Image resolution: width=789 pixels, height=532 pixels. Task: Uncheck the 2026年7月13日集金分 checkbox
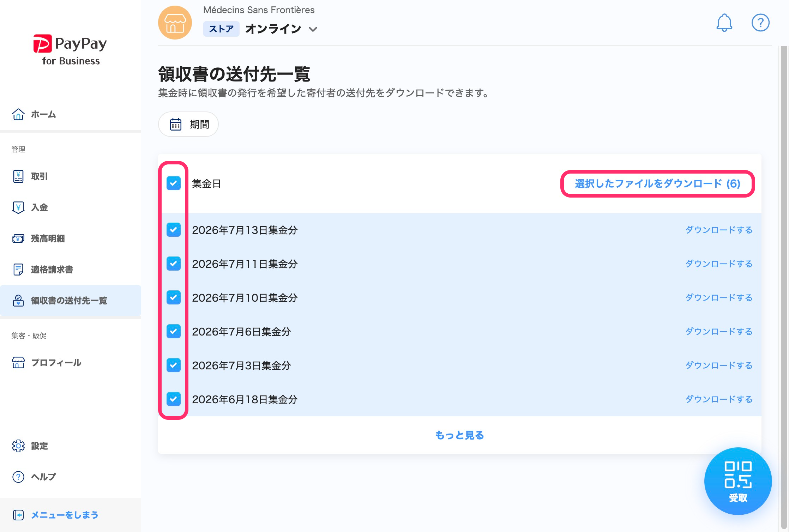[174, 230]
